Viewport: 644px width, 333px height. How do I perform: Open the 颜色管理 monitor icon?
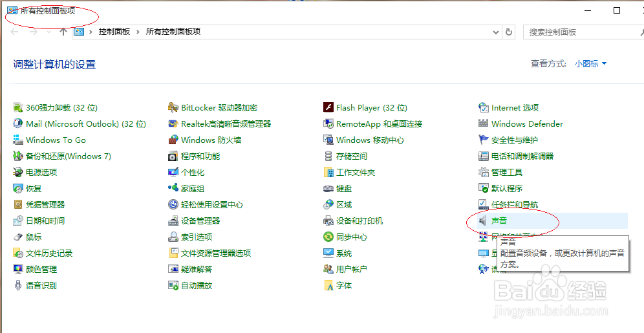(17, 270)
